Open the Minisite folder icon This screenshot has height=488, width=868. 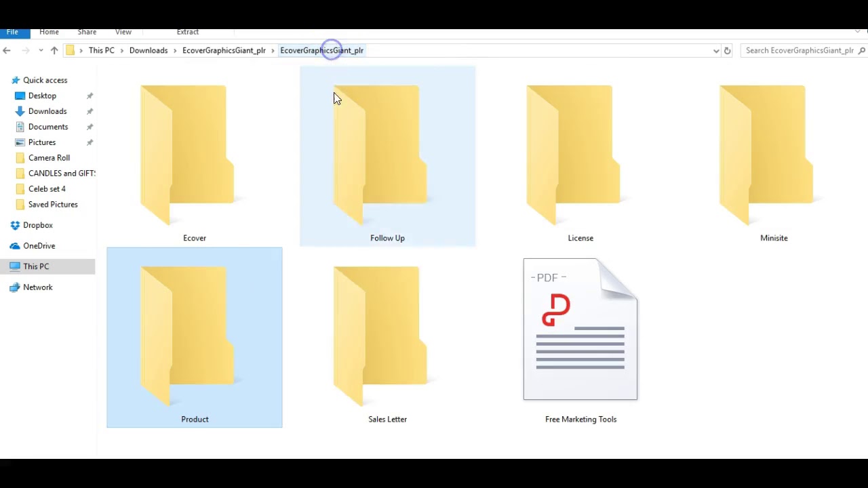pyautogui.click(x=766, y=155)
